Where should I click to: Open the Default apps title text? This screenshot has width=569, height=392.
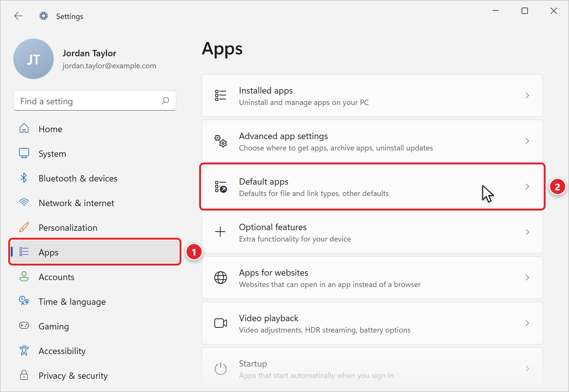click(264, 182)
